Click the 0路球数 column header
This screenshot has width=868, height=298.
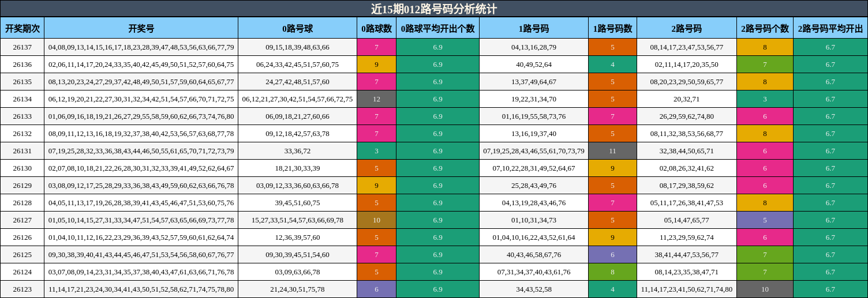377,28
